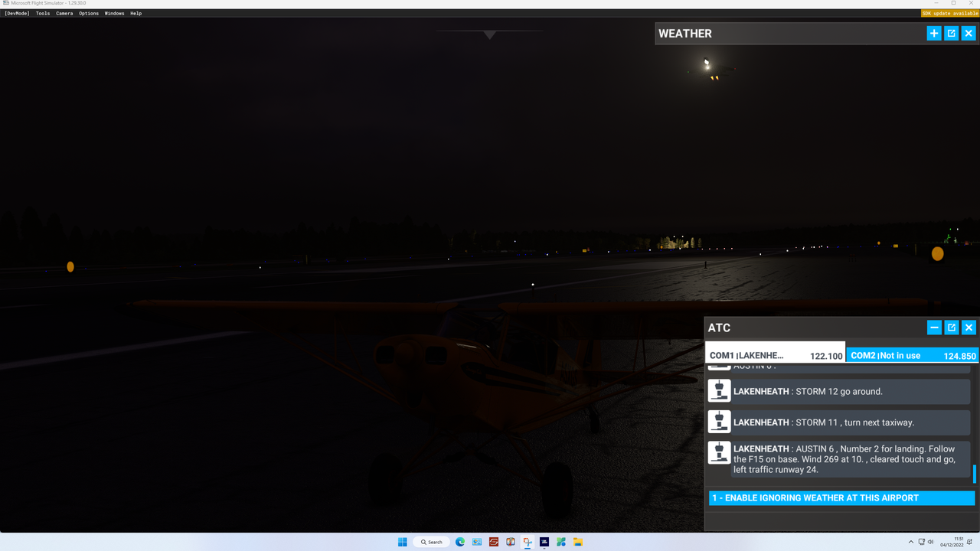Viewport: 980px width, 551px height.
Task: Open Microsoft Edge from the taskbar
Action: (460, 542)
